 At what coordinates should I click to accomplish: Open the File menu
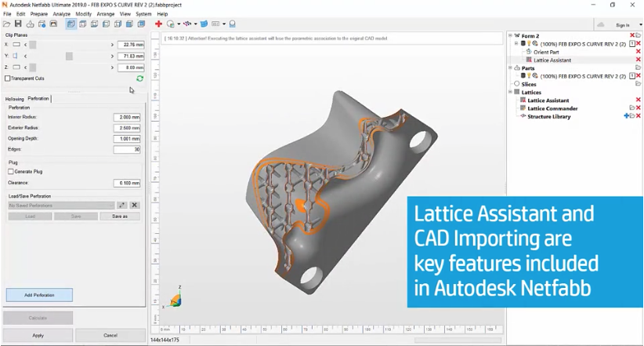point(7,14)
